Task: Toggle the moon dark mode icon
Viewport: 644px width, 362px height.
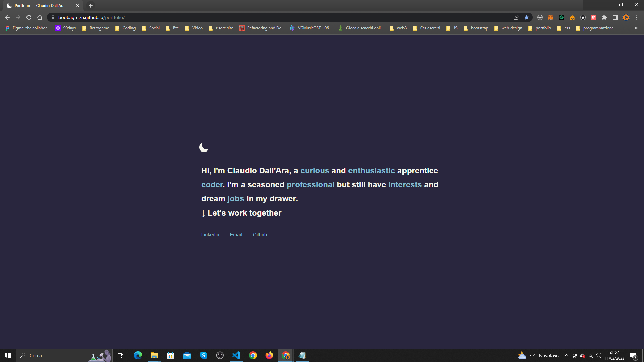Action: click(204, 147)
